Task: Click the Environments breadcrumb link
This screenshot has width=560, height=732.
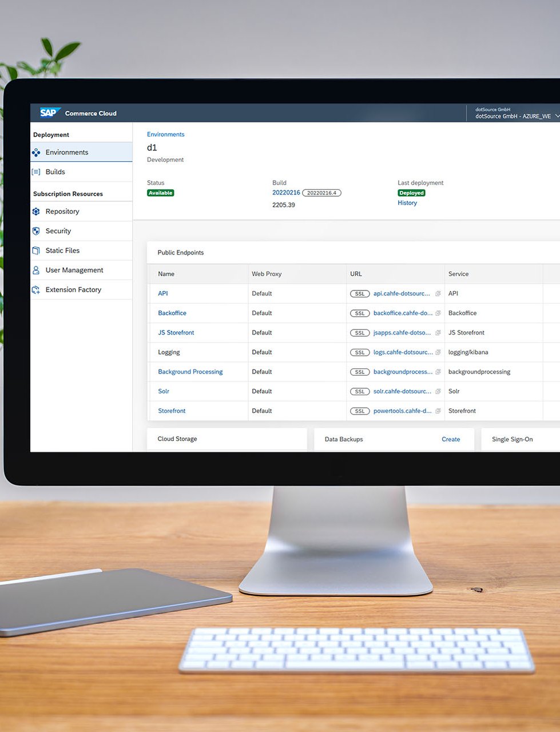Action: tap(165, 134)
